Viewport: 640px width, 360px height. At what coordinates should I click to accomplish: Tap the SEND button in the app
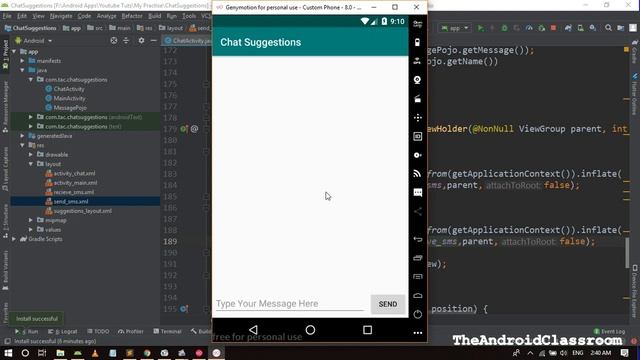point(388,304)
